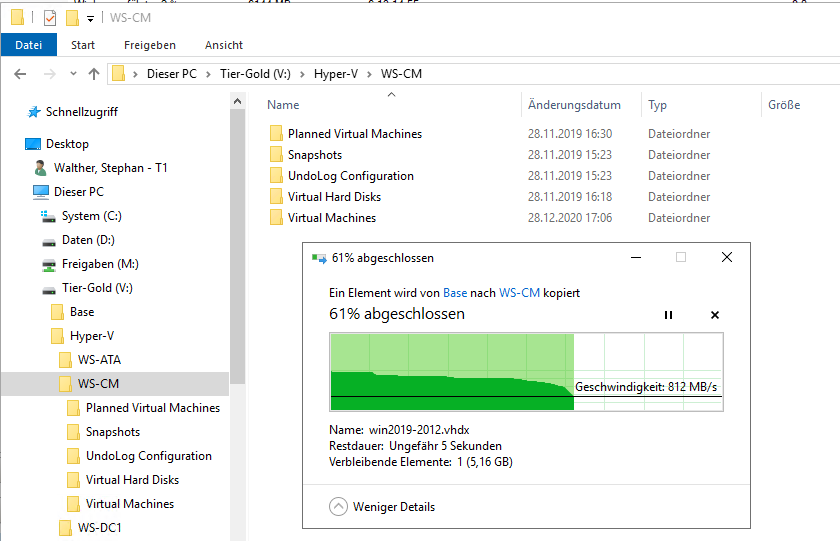Click the UndoLog Configuration folder icon in file list
The image size is (840, 541).
pos(276,176)
